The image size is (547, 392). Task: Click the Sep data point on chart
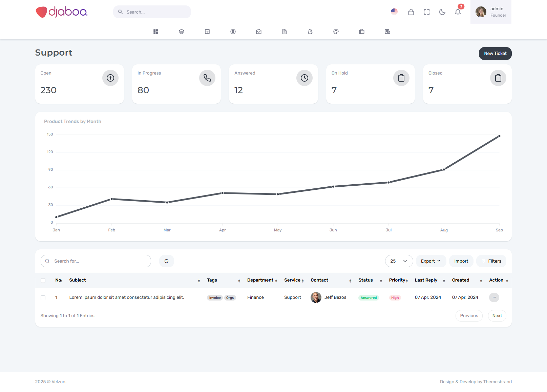(499, 136)
